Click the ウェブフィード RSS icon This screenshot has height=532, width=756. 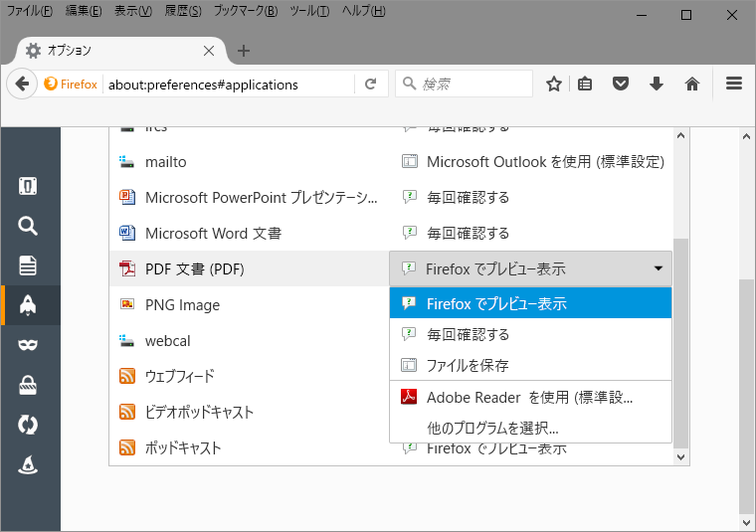coord(127,376)
